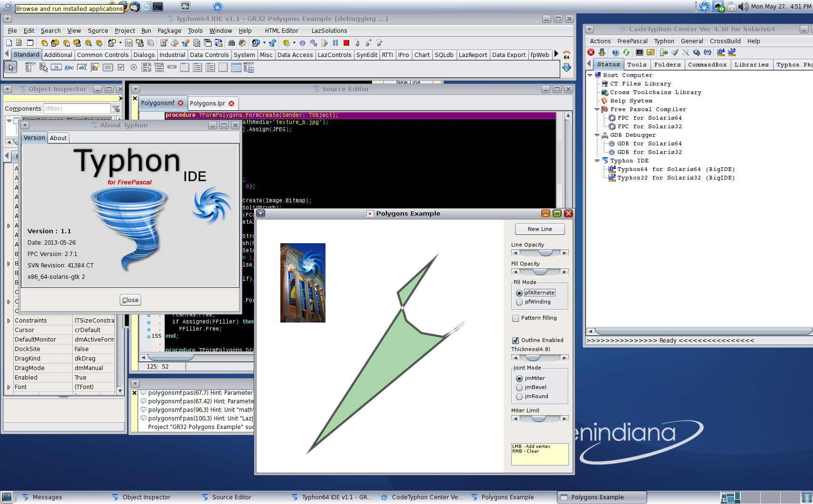Enable the Pattern filling checkbox
This screenshot has width=813, height=504.
[x=516, y=318]
